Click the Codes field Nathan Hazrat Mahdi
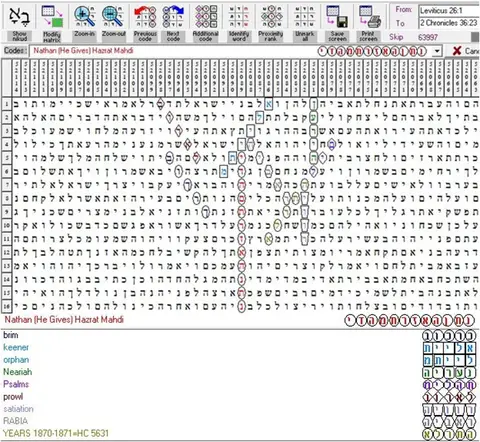The width and height of the screenshot is (480, 442). click(173, 51)
